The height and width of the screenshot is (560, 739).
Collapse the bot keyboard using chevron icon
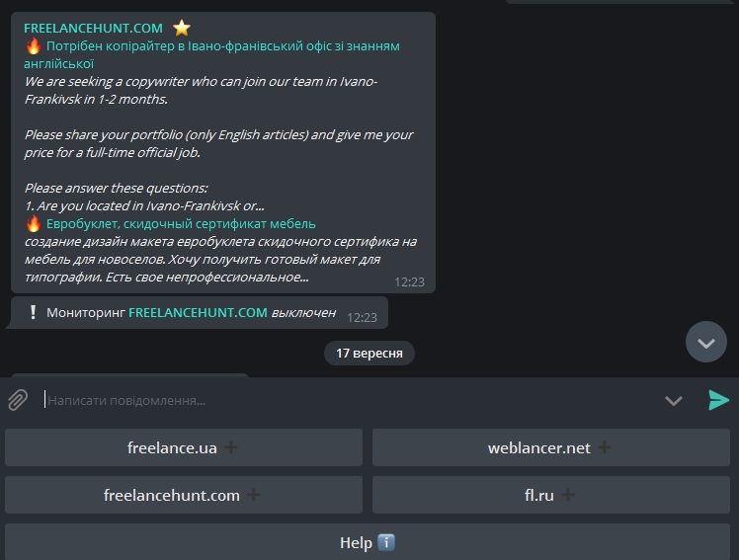coord(674,400)
